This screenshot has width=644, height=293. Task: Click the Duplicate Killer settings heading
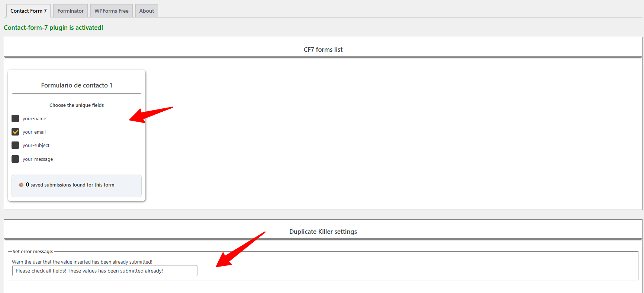pos(323,232)
